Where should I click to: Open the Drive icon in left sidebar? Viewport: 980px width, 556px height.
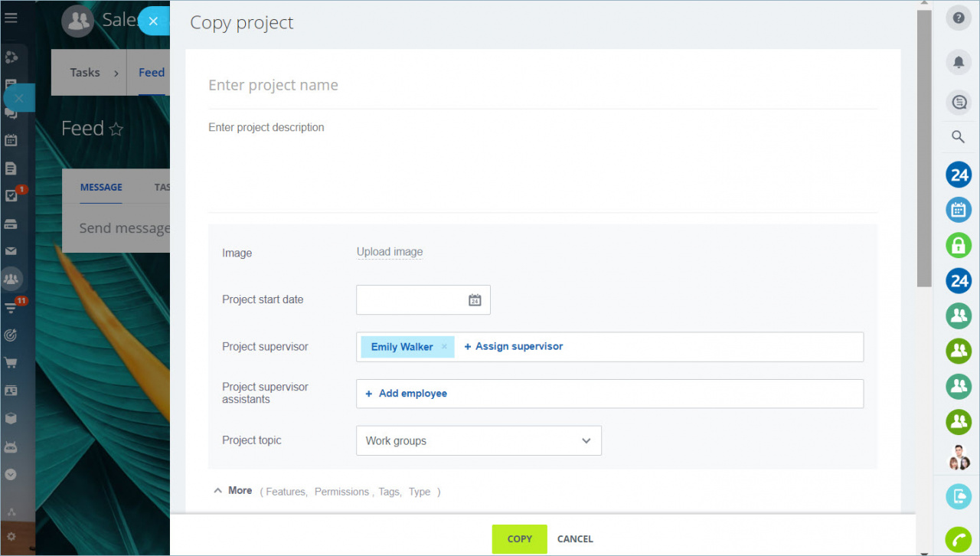coord(11,224)
